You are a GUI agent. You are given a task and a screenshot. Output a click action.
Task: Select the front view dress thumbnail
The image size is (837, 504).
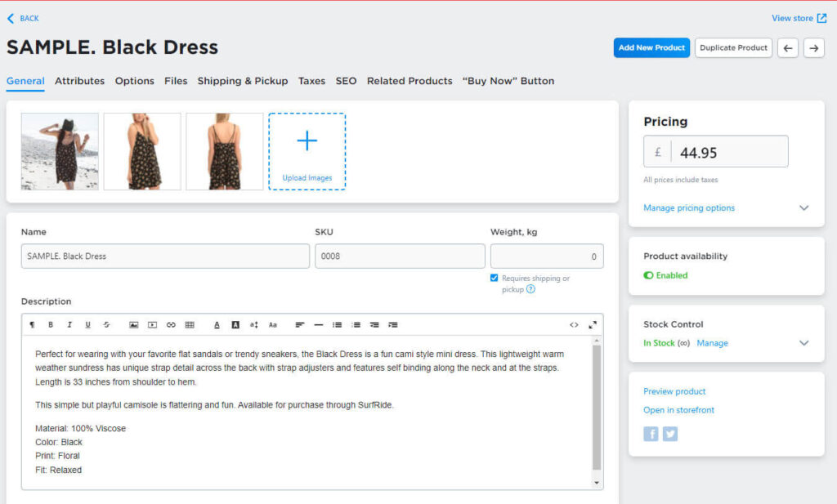(142, 151)
